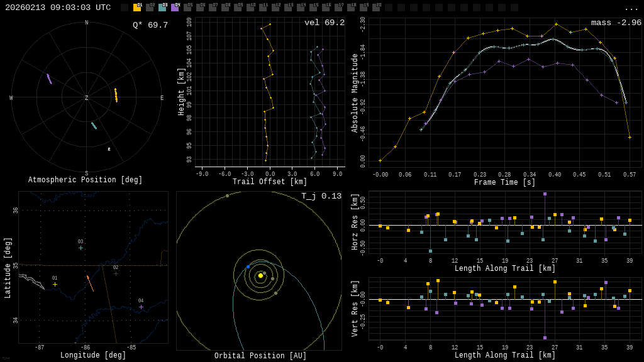This screenshot has height=362, width=644.
Task: Toggle station 03 teal square in top bar
Action: click(x=162, y=8)
